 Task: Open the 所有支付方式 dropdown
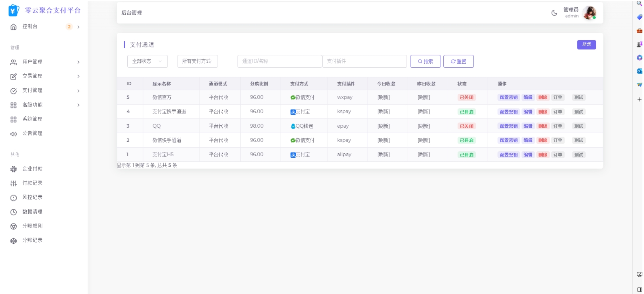click(x=197, y=61)
